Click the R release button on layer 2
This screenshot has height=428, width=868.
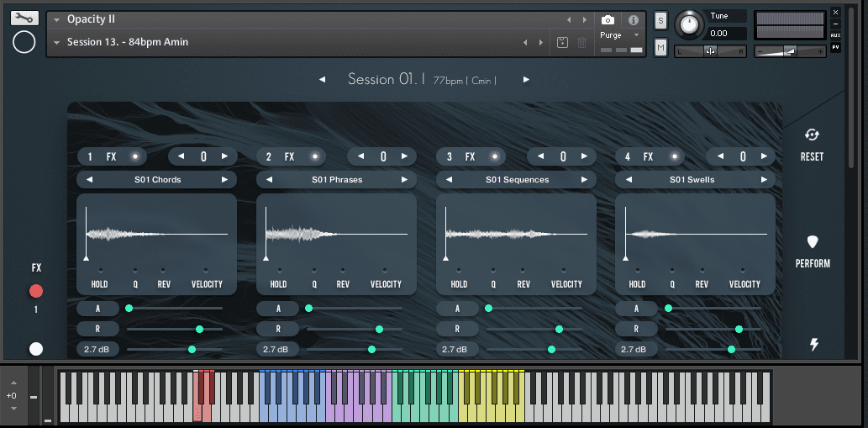pyautogui.click(x=277, y=329)
